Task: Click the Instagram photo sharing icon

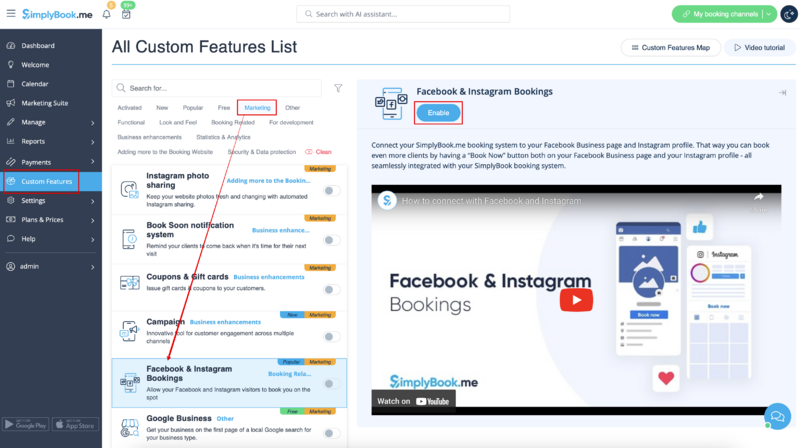Action: coord(129,189)
